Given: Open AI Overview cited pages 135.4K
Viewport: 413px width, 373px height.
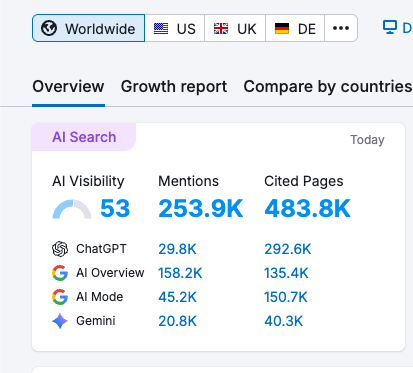Looking at the screenshot, I should (x=286, y=273).
